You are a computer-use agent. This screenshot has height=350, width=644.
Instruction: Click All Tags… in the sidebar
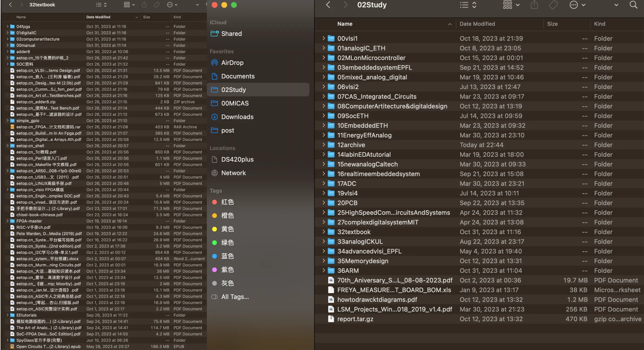(235, 297)
